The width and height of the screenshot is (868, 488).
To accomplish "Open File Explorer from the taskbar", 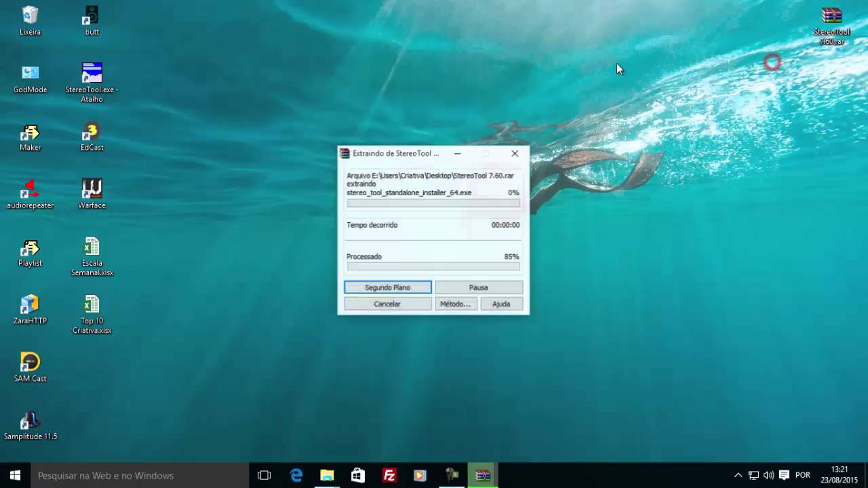I will pos(327,475).
